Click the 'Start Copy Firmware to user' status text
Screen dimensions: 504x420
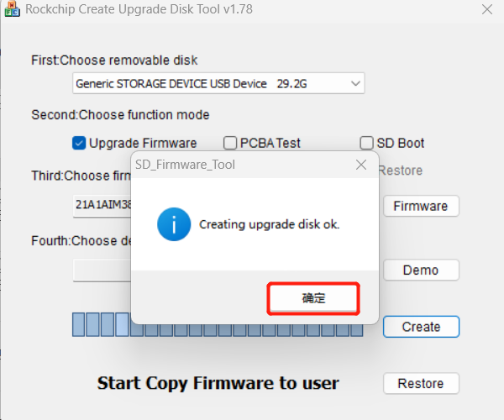(x=218, y=383)
